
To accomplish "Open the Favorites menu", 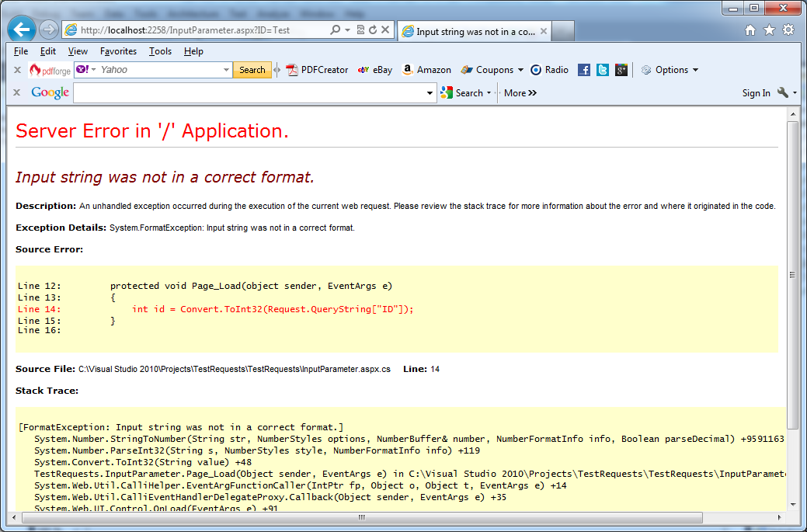I will (x=118, y=51).
